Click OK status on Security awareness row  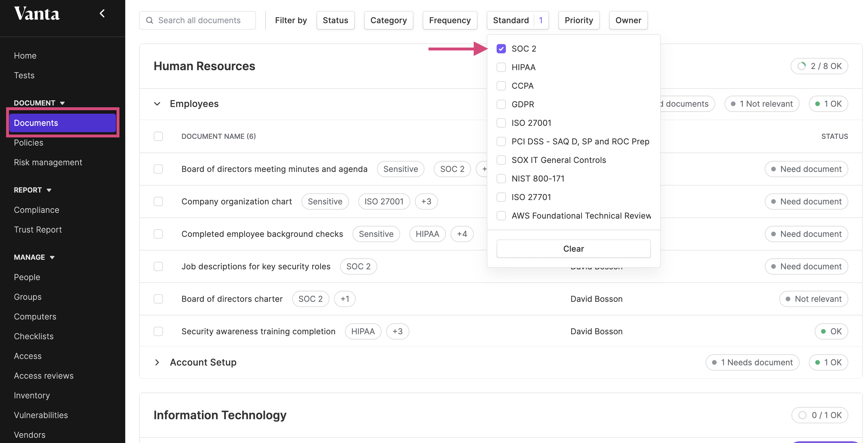tap(831, 331)
